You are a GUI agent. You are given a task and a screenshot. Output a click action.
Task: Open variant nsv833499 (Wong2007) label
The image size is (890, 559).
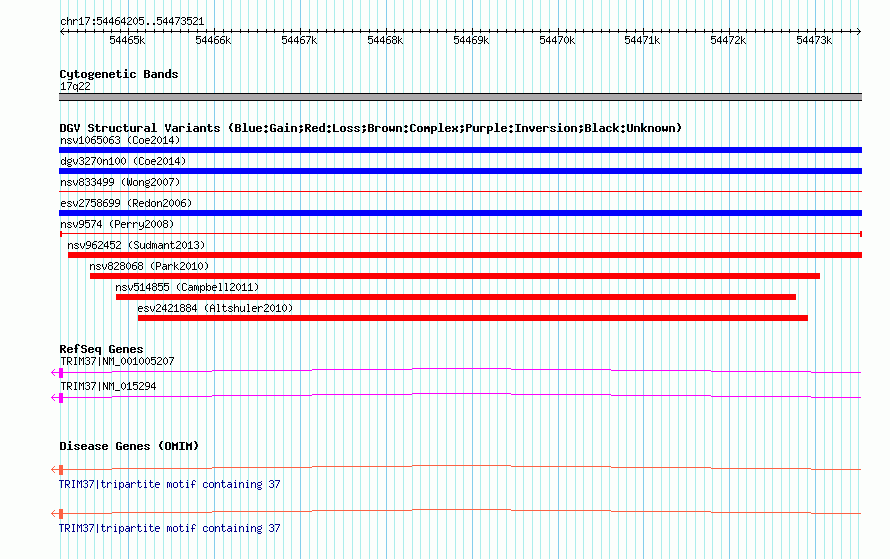click(120, 182)
